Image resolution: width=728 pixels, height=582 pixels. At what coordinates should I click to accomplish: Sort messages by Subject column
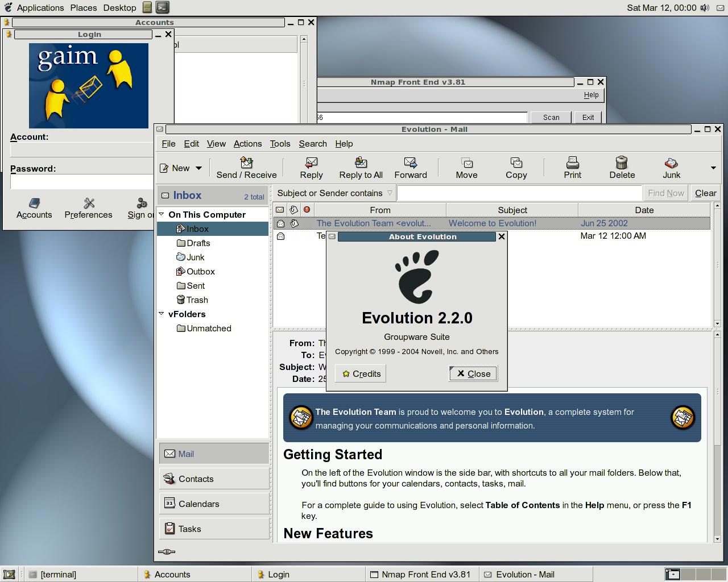(512, 210)
